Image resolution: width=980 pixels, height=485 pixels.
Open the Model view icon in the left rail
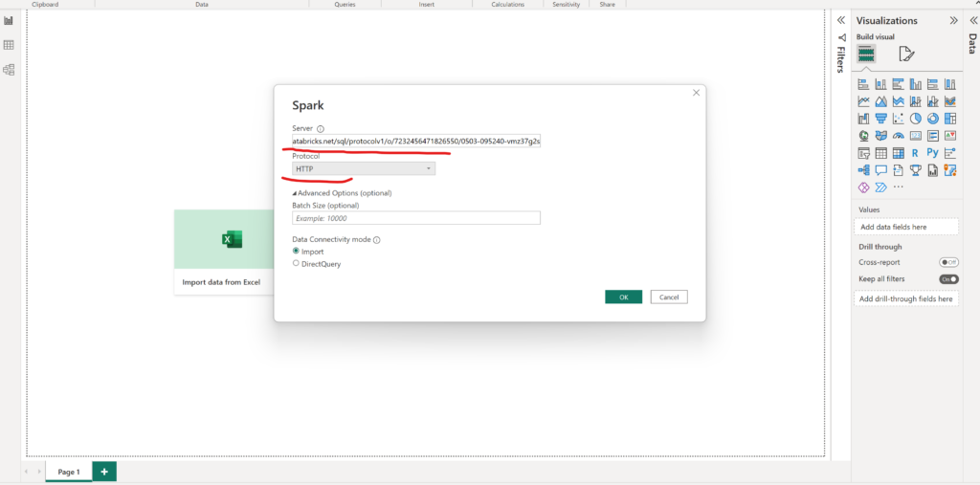(x=9, y=70)
